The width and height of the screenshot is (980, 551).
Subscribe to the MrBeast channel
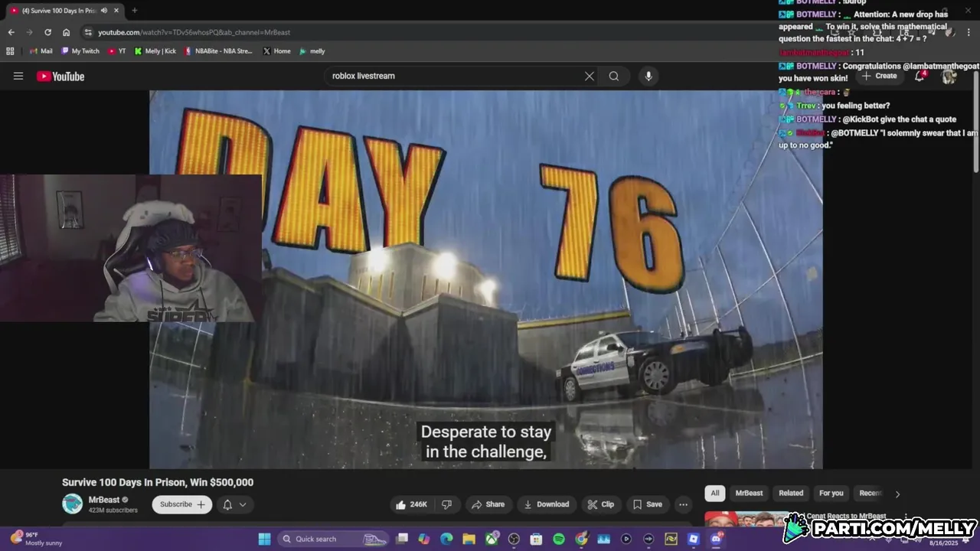point(182,504)
